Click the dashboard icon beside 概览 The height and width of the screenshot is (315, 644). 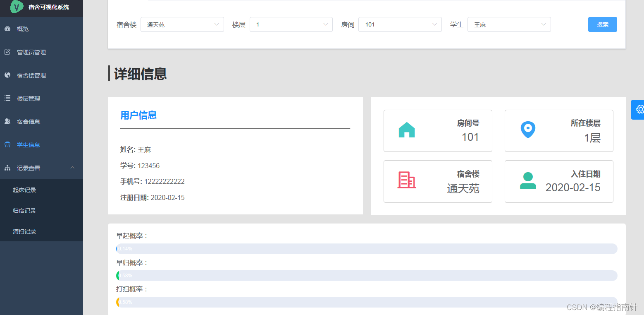(7, 29)
